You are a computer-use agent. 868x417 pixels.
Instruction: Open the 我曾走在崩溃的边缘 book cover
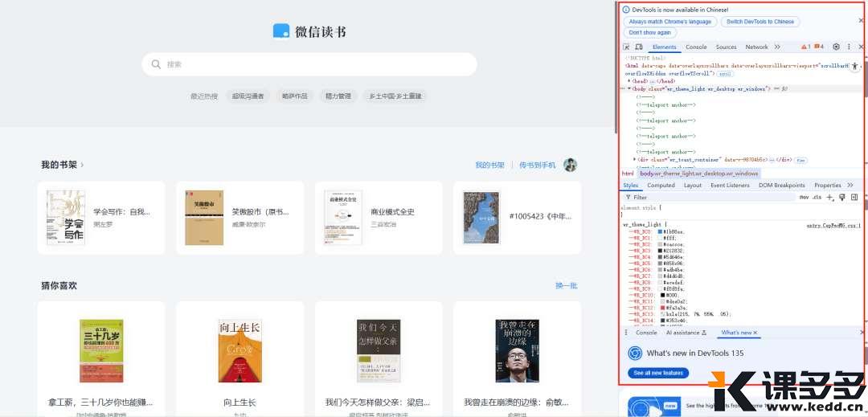pyautogui.click(x=517, y=350)
